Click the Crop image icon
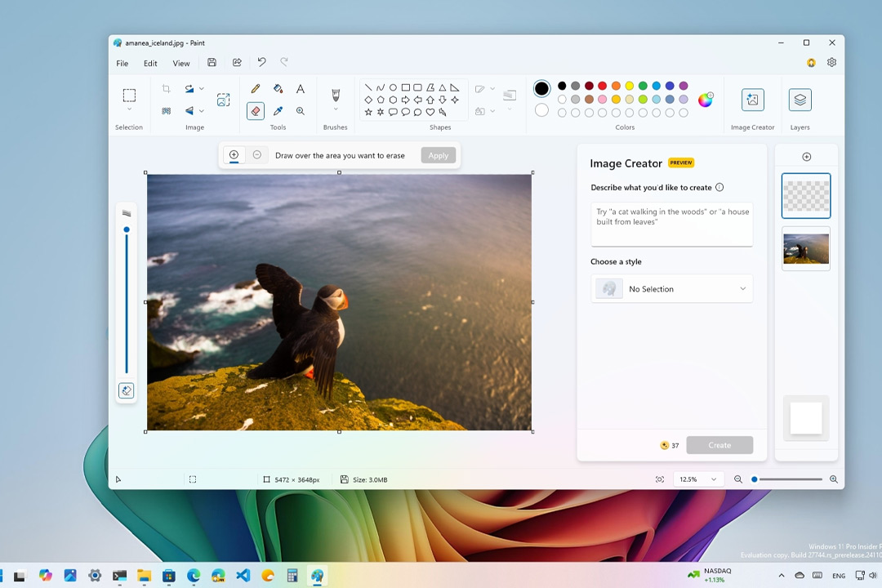This screenshot has width=882, height=588. (x=166, y=88)
